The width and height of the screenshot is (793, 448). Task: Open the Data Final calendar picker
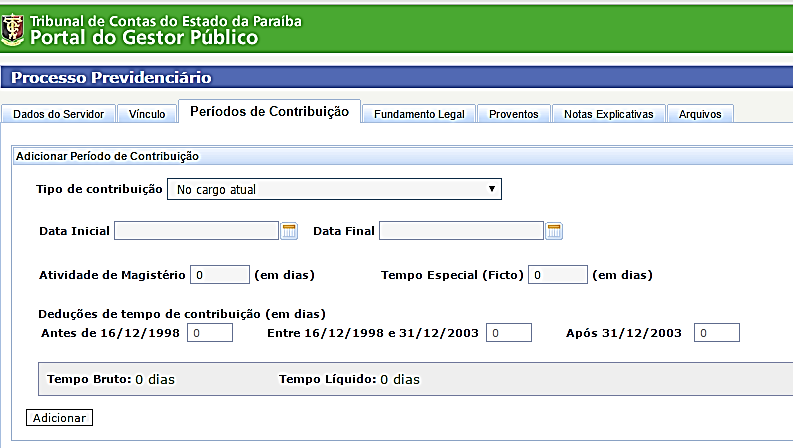554,231
